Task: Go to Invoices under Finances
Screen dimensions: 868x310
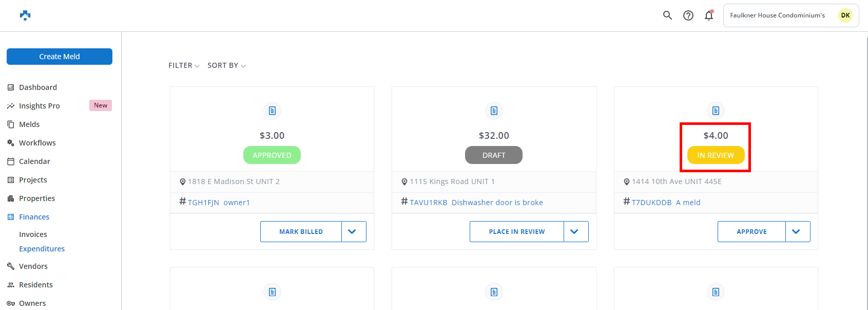Action: 33,234
